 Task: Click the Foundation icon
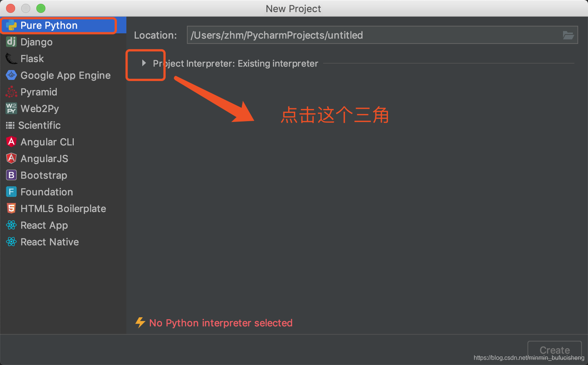[11, 192]
